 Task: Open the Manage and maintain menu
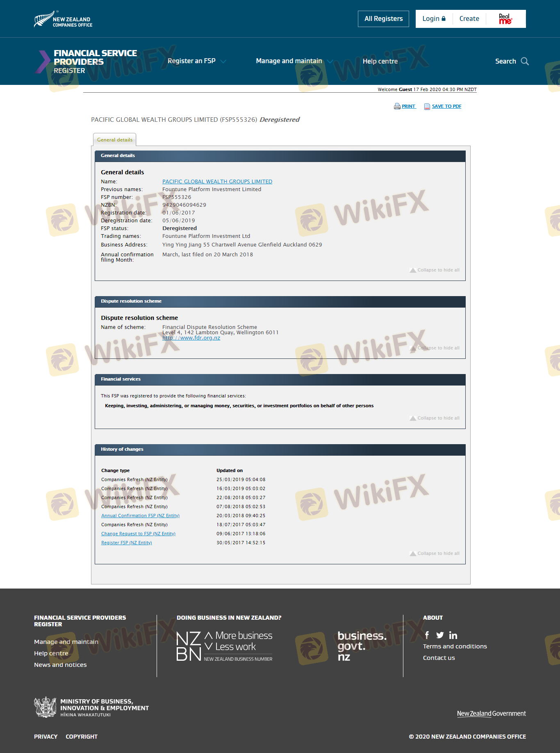(289, 61)
